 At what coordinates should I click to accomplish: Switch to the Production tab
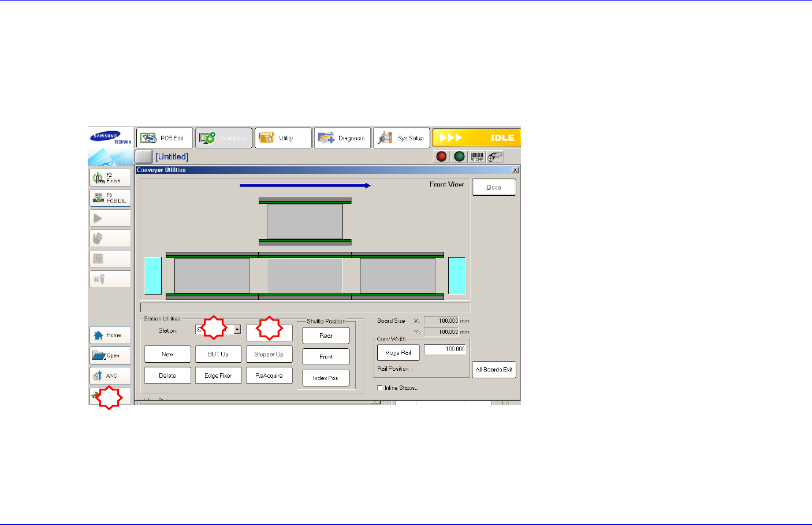(224, 138)
